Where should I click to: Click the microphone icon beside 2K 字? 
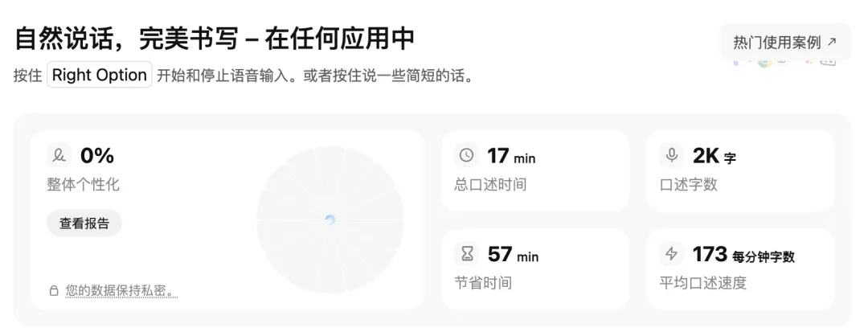671,155
